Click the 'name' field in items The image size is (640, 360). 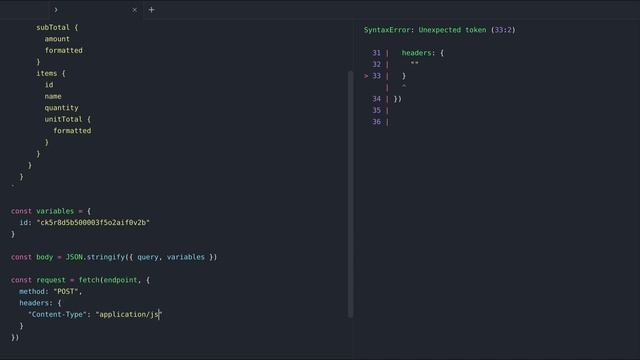(x=53, y=96)
